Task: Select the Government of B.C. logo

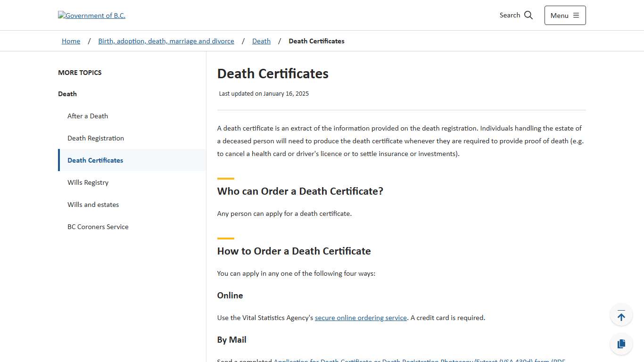Action: tap(91, 15)
